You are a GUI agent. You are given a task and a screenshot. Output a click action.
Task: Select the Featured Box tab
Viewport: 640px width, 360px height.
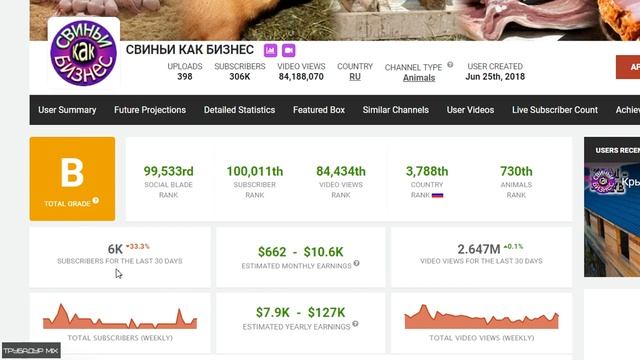(x=319, y=110)
